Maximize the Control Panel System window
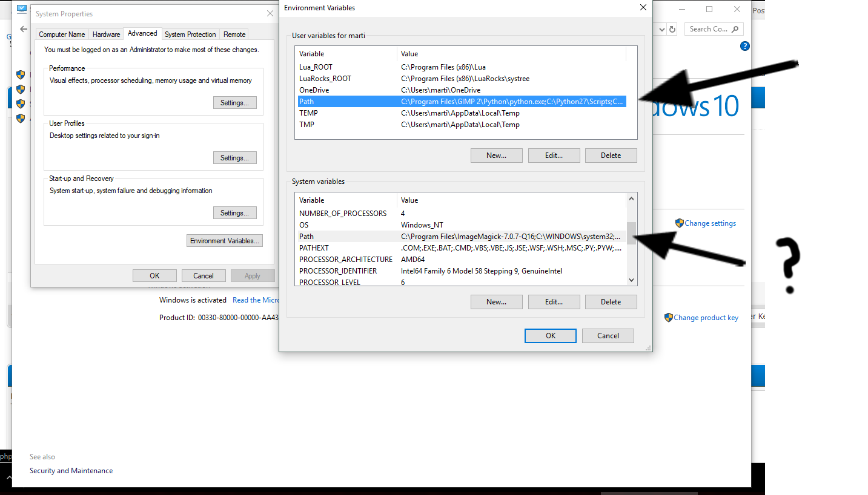The image size is (868, 495). (709, 9)
